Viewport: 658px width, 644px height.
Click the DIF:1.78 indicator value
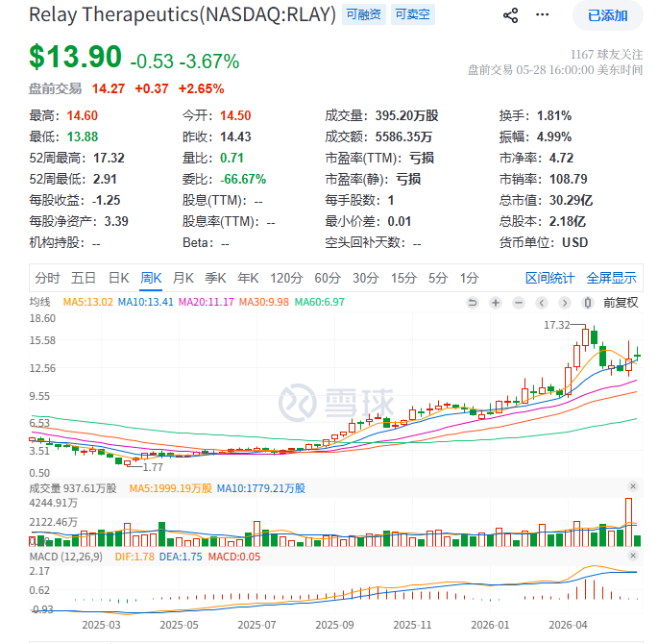pos(134,557)
